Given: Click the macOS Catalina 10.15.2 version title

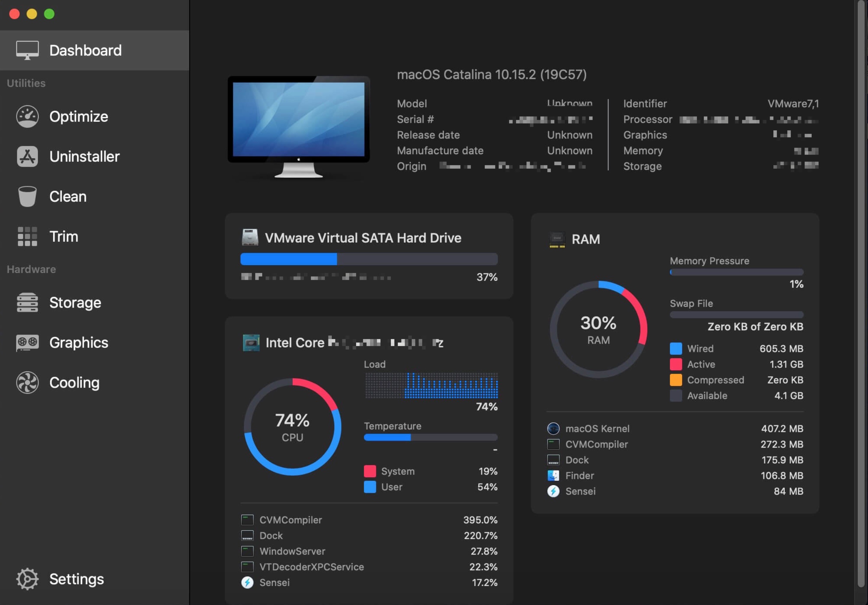Looking at the screenshot, I should (x=491, y=75).
